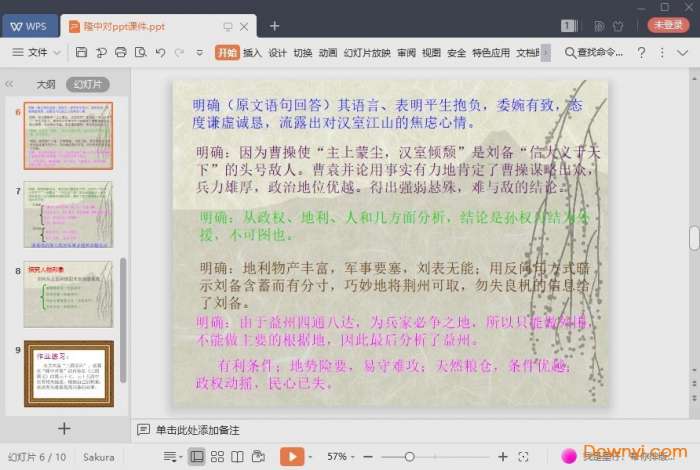Viewport: 700px width, 470px height.
Task: Open more options vertical dots menu
Action: pos(662,53)
